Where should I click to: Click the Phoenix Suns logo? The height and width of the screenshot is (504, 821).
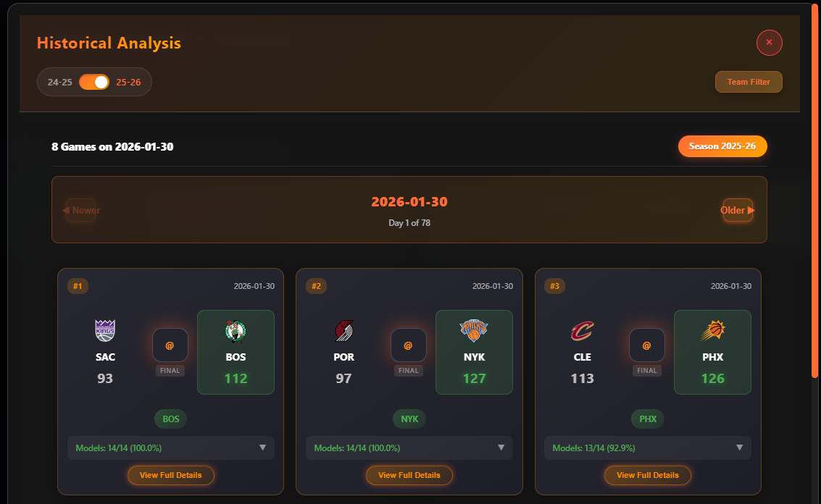[x=712, y=331]
